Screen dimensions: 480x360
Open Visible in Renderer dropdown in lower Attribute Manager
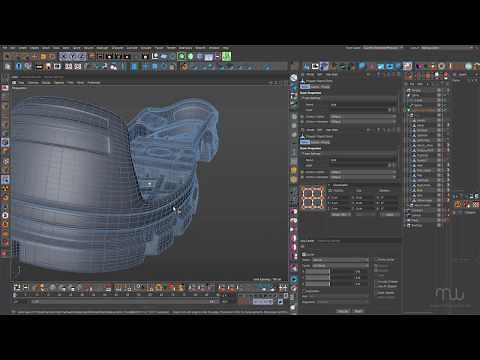click(x=363, y=177)
